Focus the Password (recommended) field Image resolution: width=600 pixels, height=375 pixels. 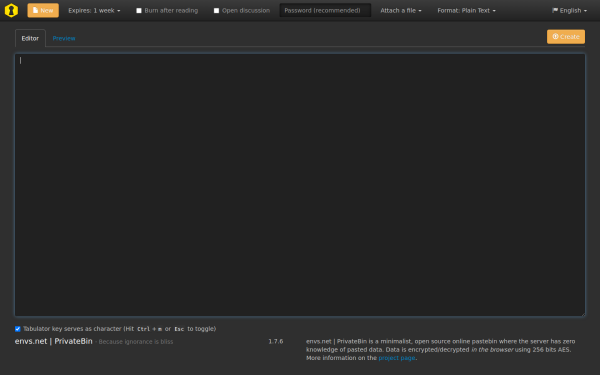pyautogui.click(x=325, y=10)
